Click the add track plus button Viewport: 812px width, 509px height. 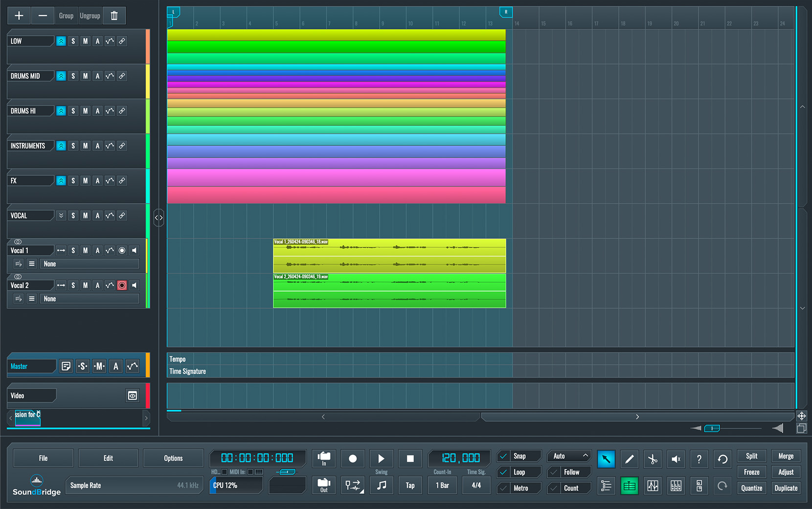(19, 16)
